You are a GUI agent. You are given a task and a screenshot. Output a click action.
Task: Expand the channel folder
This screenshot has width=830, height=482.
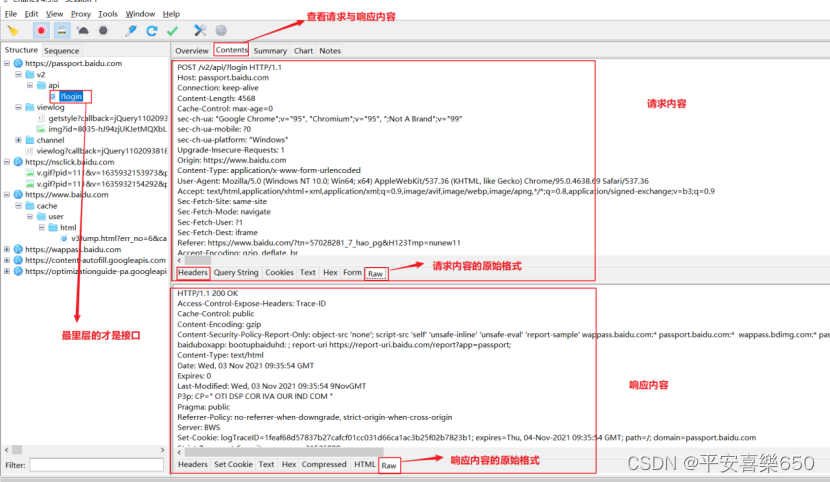[19, 140]
